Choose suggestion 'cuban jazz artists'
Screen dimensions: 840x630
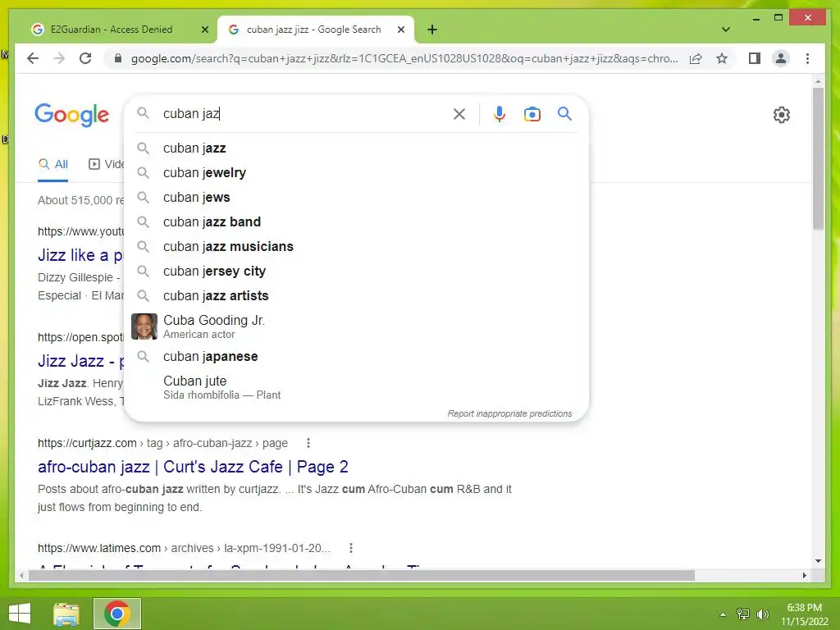[356, 295]
